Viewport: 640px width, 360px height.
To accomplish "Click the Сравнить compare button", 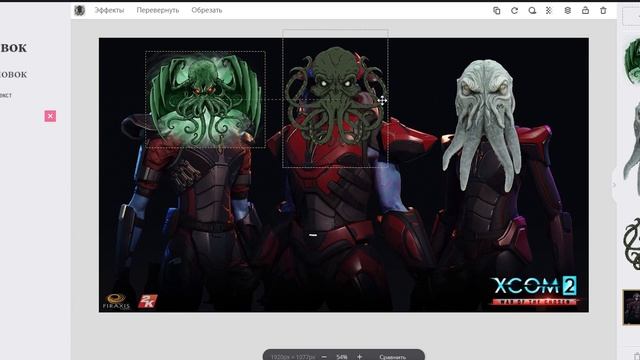I will pos(392,357).
